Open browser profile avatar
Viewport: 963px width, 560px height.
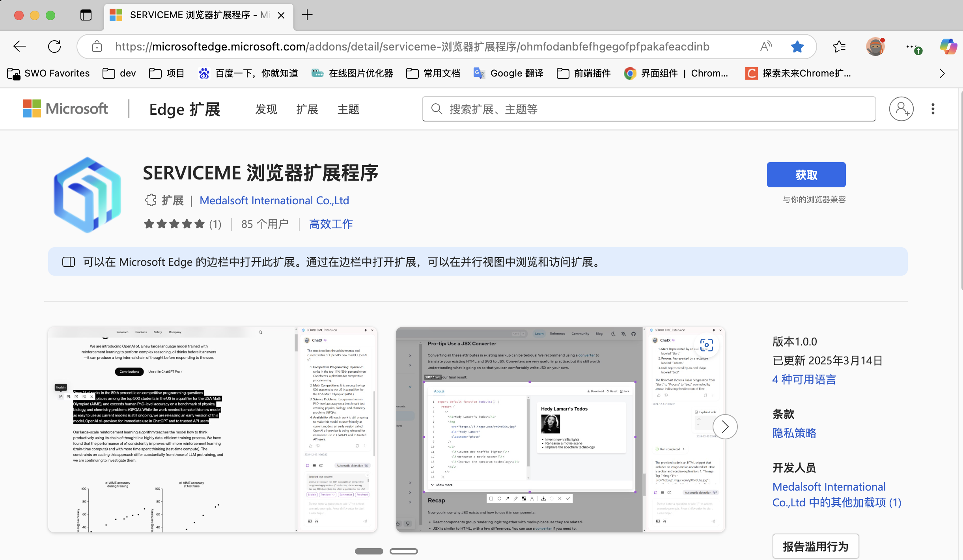click(875, 47)
